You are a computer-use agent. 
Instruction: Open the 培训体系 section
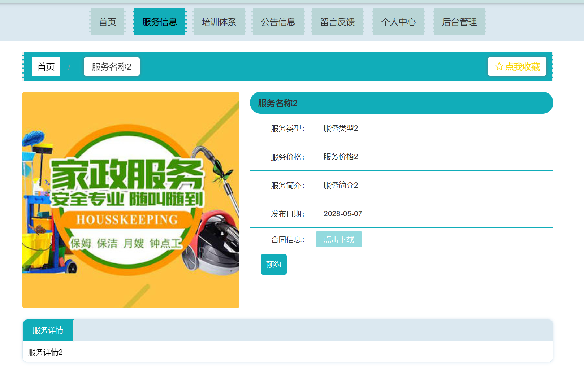[219, 22]
